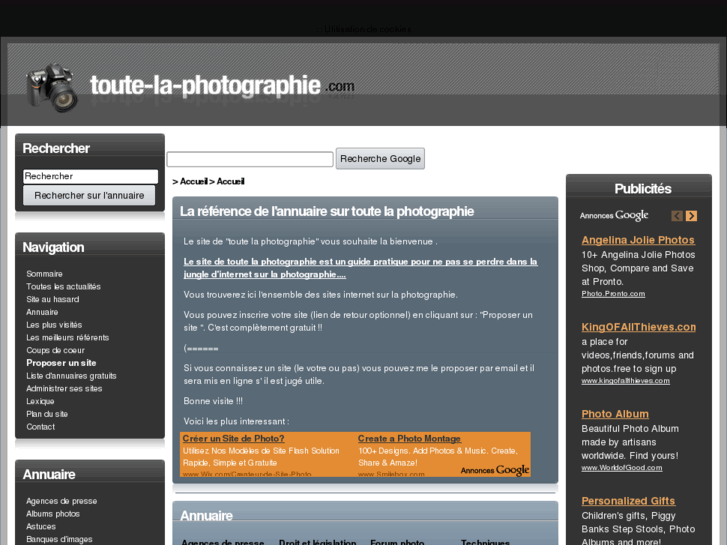Image resolution: width=727 pixels, height=545 pixels.
Task: Open Agences de presse in main Annuaire
Action: tap(223, 542)
